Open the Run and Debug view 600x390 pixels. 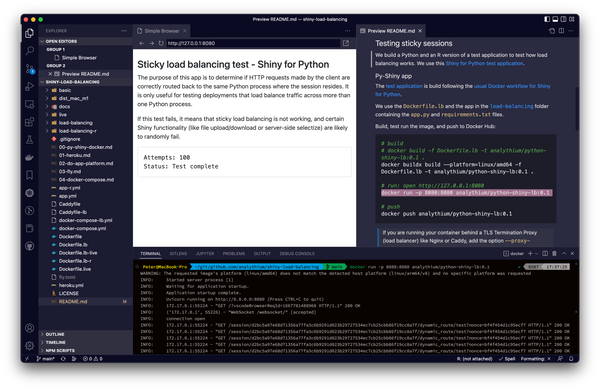click(x=29, y=86)
